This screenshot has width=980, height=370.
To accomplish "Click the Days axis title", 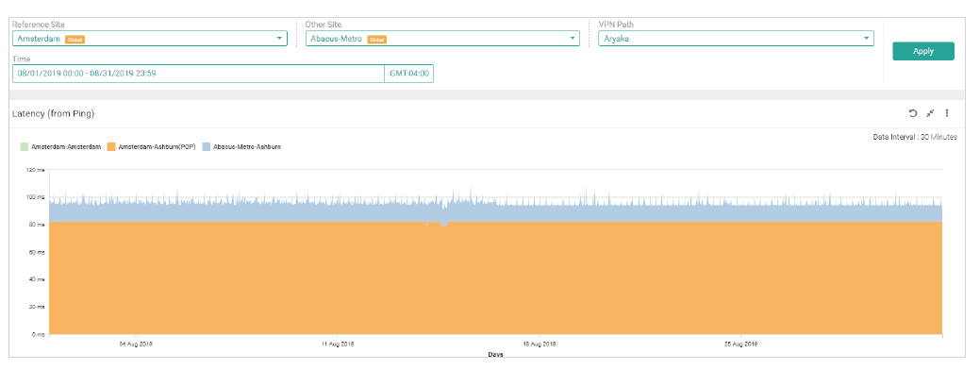I will point(495,354).
